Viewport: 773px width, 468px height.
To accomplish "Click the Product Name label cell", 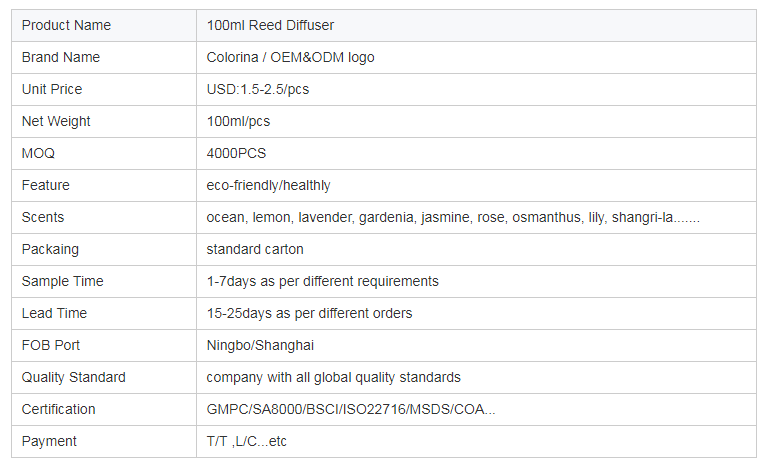I will coord(104,25).
